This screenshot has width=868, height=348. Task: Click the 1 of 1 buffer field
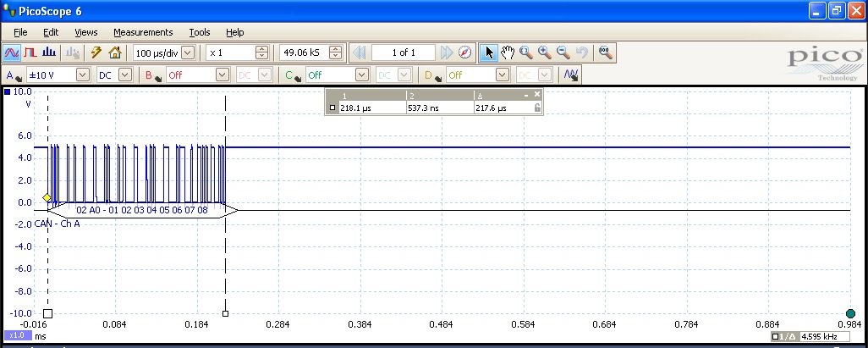(403, 52)
